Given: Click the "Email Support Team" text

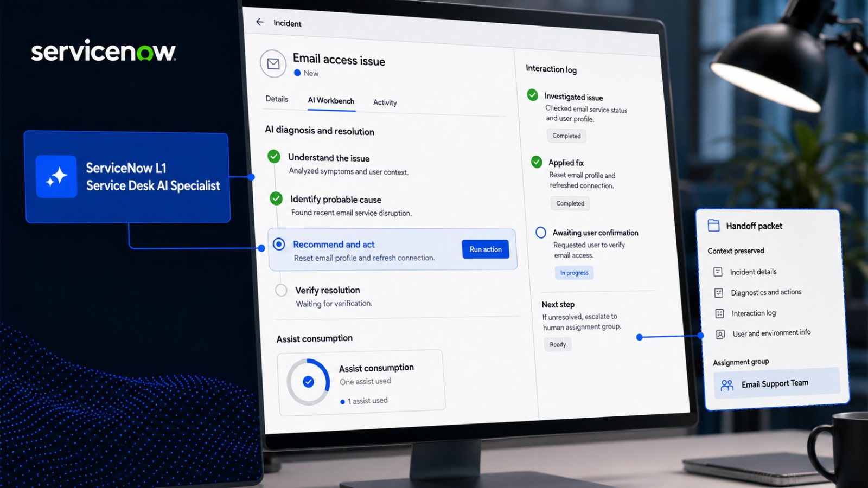Looking at the screenshot, I should point(775,384).
